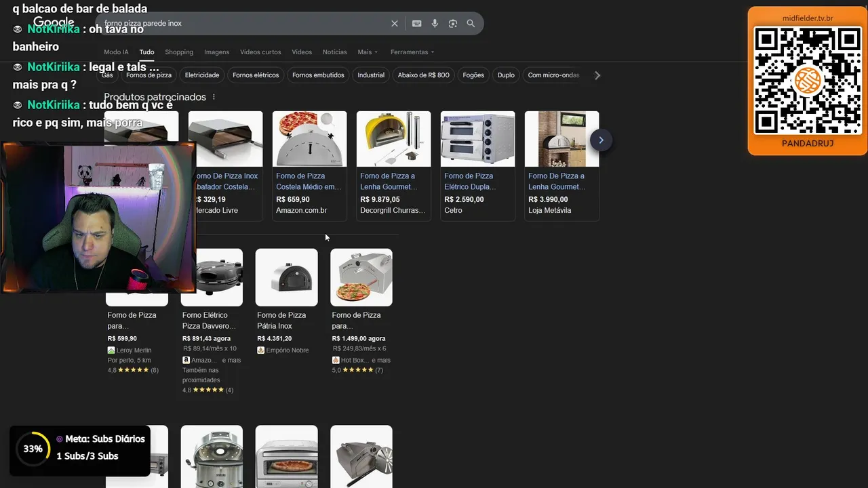Click the Hot Box store icon
This screenshot has width=868, height=488.
(336, 361)
